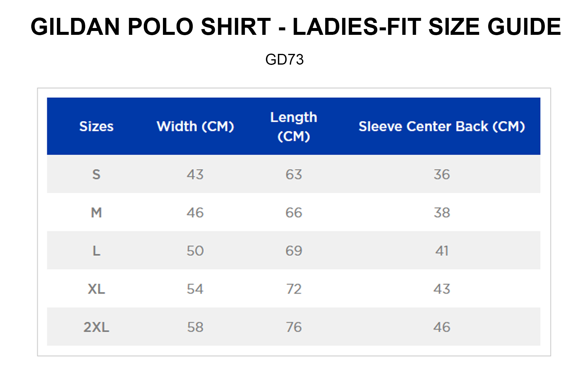588x379 pixels.
Task: Click the width value 54 for size XL
Action: coord(195,289)
